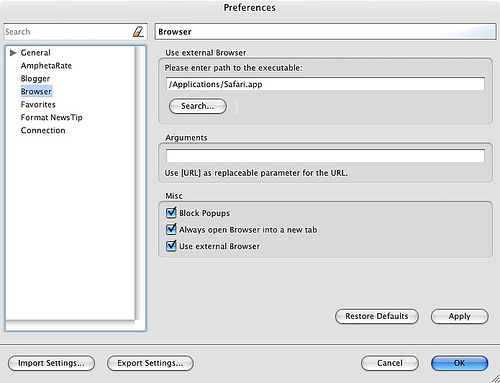The height and width of the screenshot is (383, 500).
Task: Click the Arguments text field
Action: pyautogui.click(x=325, y=156)
